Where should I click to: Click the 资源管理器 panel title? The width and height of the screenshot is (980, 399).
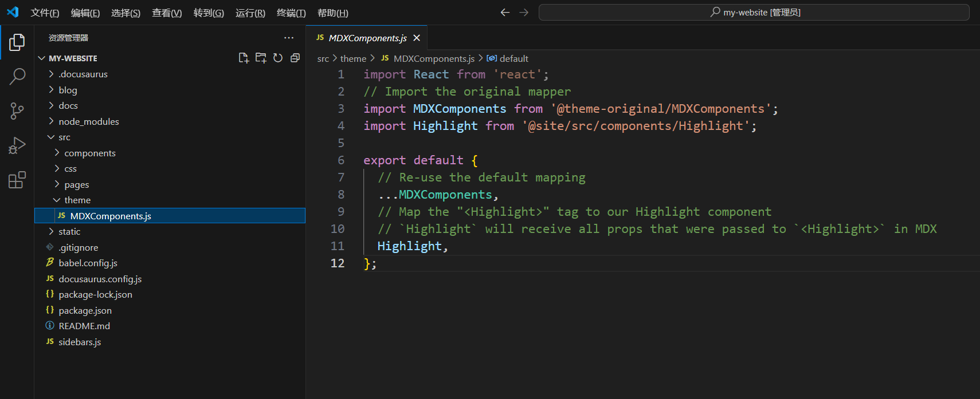[68, 38]
